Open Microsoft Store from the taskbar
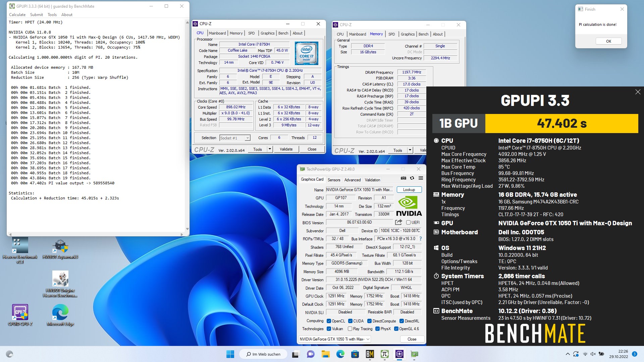Viewport: 644px width, 362px height. click(355, 354)
